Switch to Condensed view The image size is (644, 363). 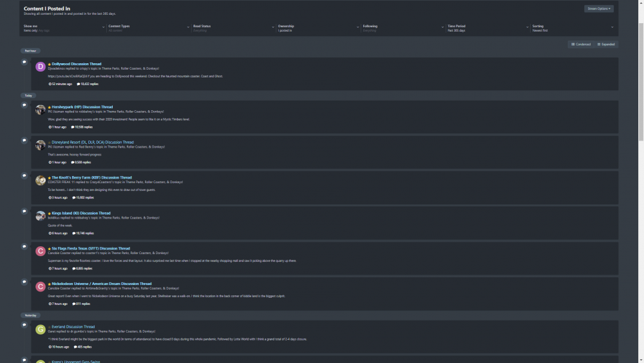(580, 44)
